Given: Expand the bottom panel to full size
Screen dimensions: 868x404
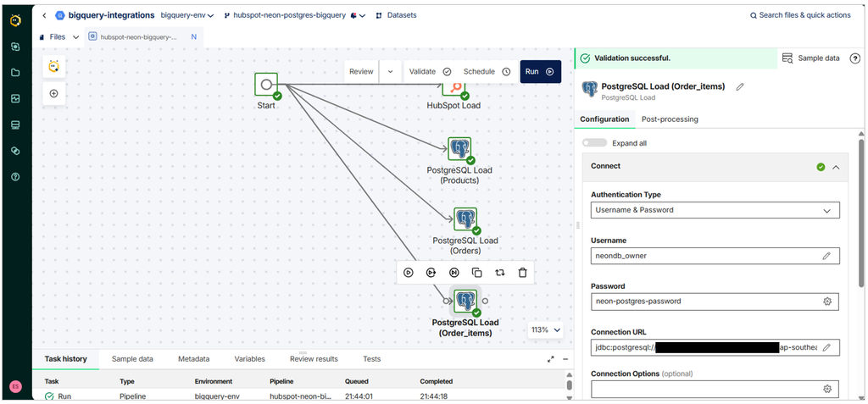Looking at the screenshot, I should click(550, 359).
